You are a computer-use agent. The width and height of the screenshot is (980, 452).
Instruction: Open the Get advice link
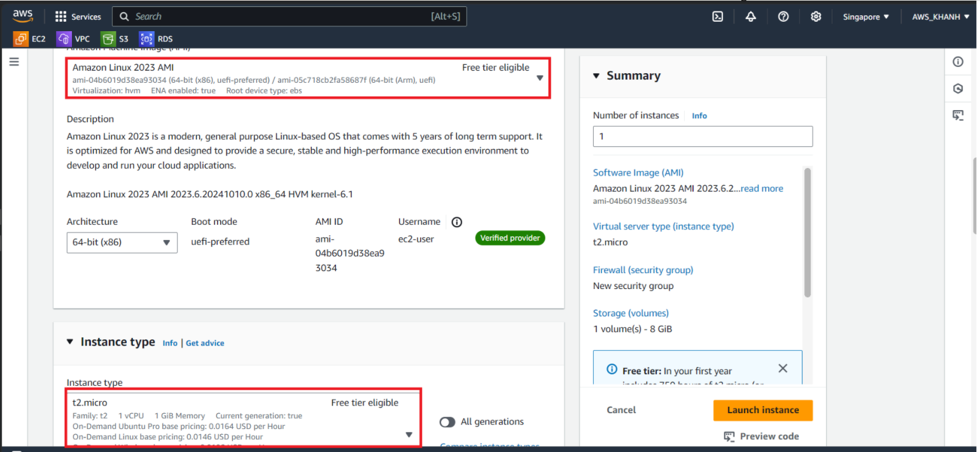pos(205,343)
